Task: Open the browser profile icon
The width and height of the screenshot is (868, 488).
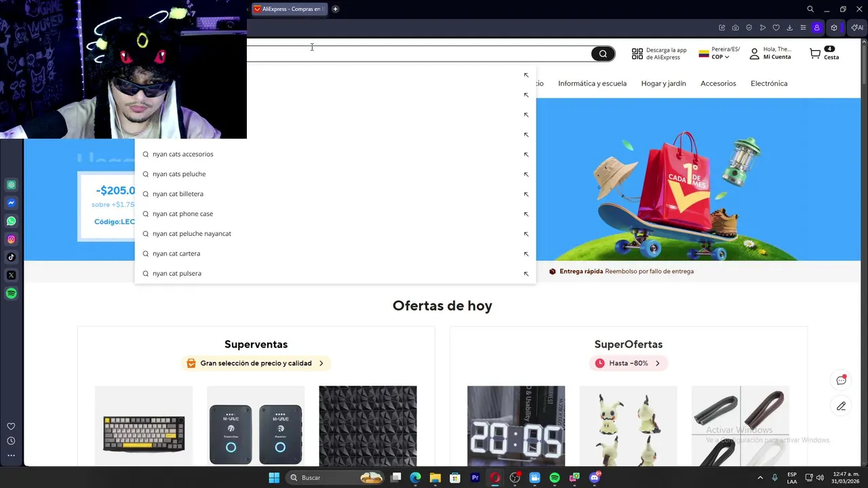Action: coord(816,28)
